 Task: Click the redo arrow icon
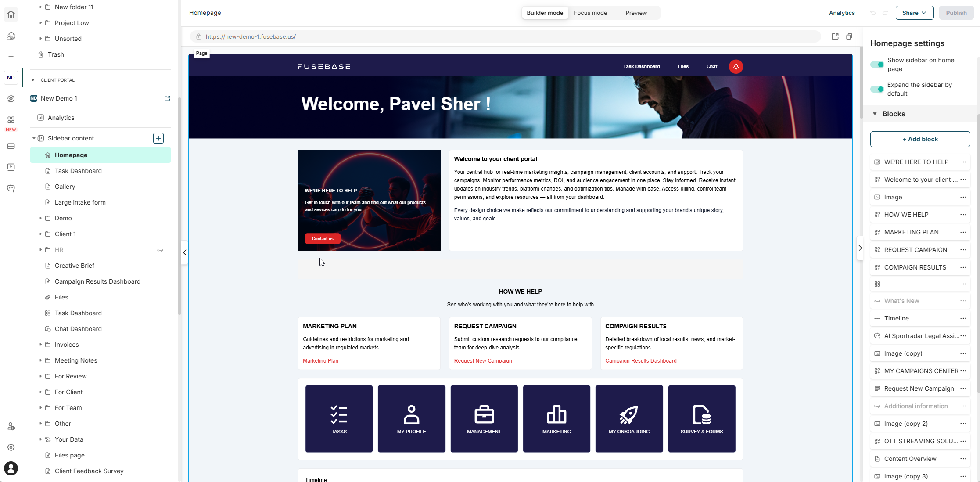point(885,13)
